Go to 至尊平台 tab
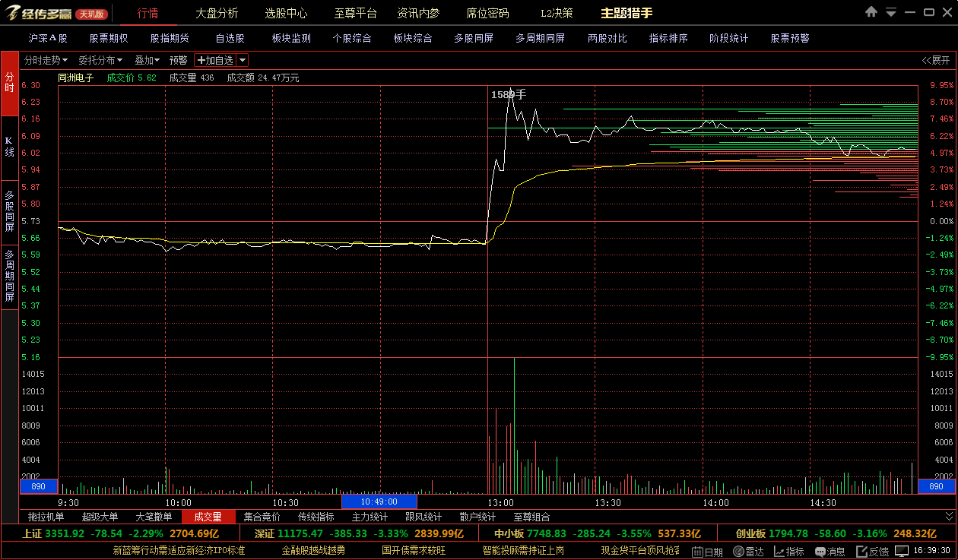This screenshot has width=958, height=560. [x=355, y=13]
